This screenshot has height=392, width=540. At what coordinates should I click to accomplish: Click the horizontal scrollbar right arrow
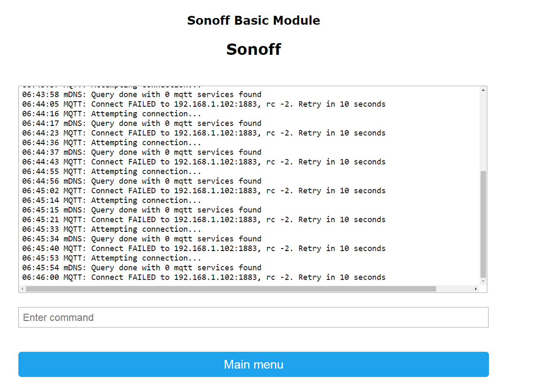pos(476,289)
